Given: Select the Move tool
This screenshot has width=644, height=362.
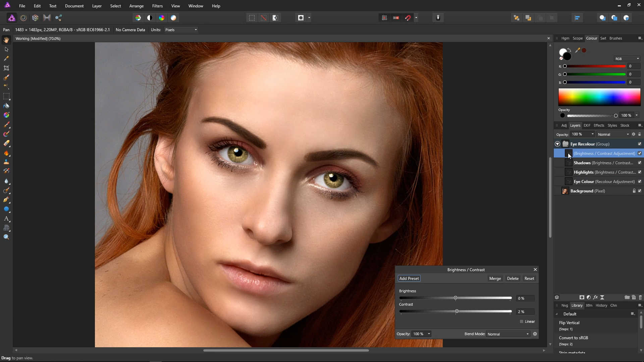Looking at the screenshot, I should (x=6, y=49).
